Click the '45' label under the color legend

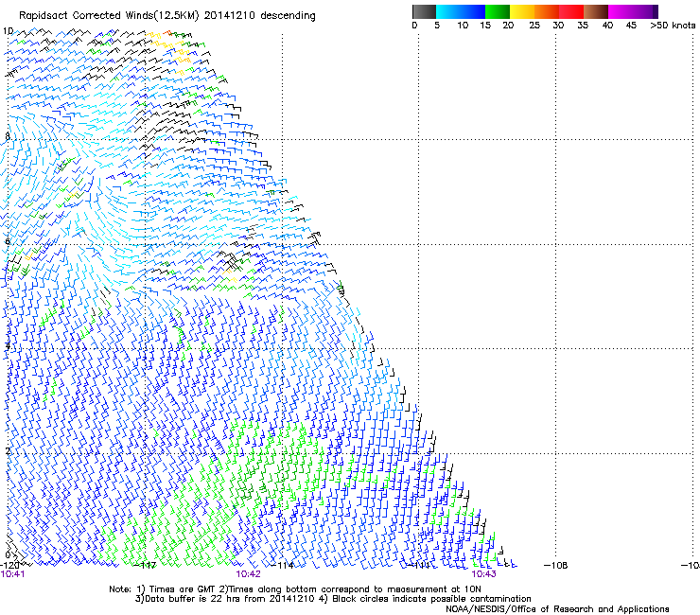(x=631, y=26)
